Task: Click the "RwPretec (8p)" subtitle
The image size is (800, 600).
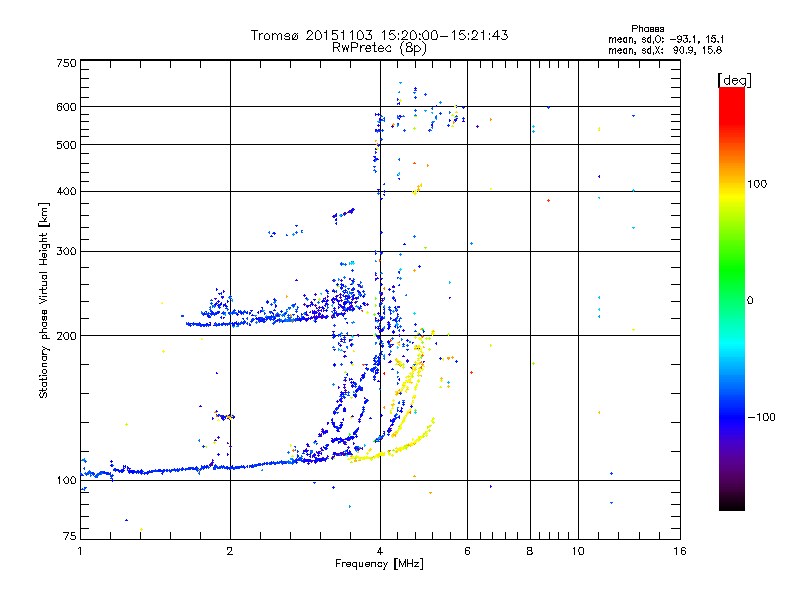Action: [x=379, y=48]
